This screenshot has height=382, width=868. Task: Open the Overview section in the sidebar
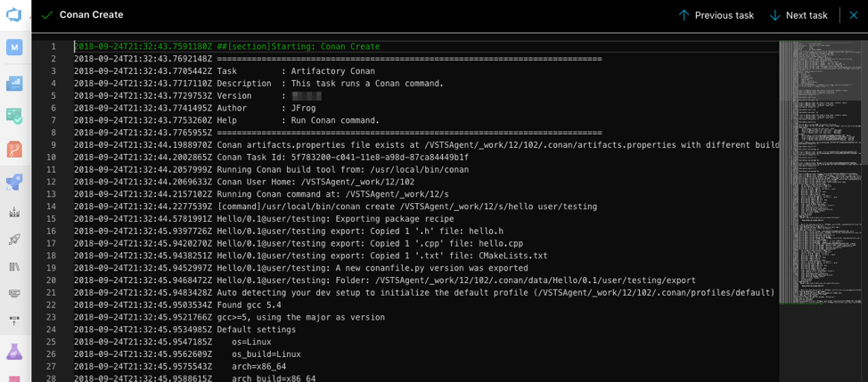coord(14,84)
